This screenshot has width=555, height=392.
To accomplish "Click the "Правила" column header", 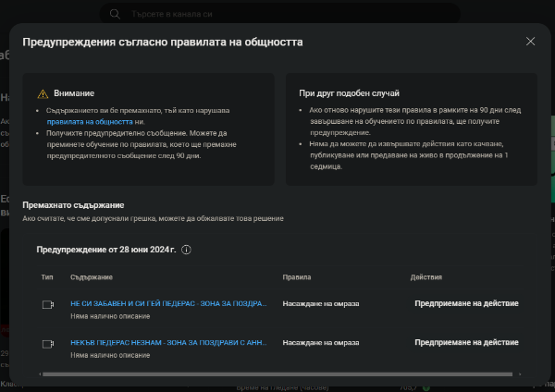I will [x=297, y=277].
